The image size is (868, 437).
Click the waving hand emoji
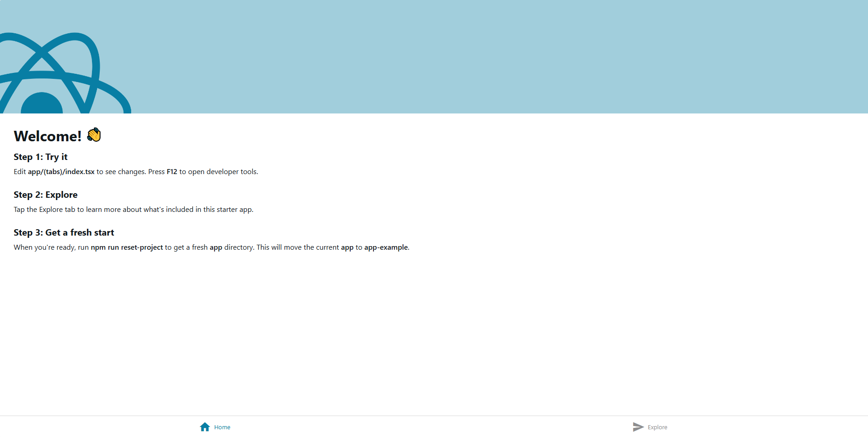coord(94,135)
